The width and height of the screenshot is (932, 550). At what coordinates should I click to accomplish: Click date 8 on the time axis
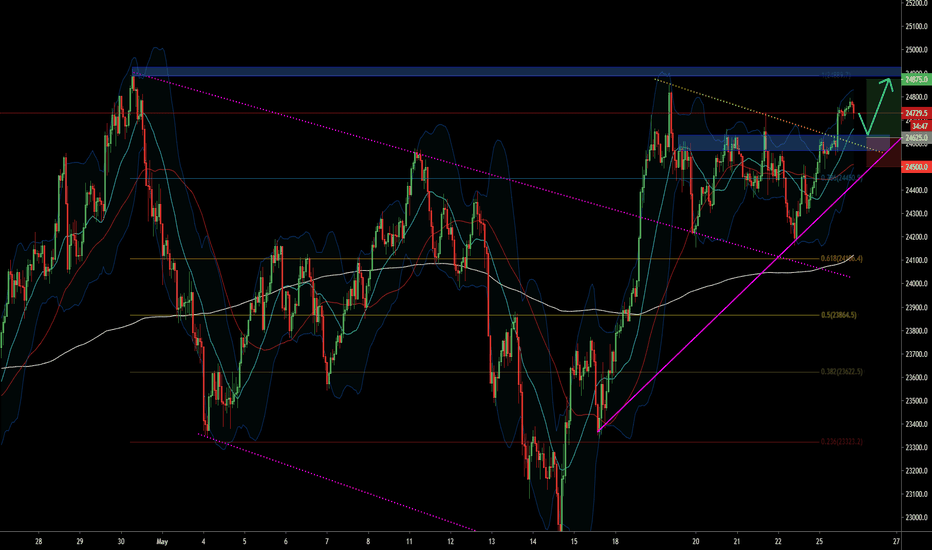point(368,542)
